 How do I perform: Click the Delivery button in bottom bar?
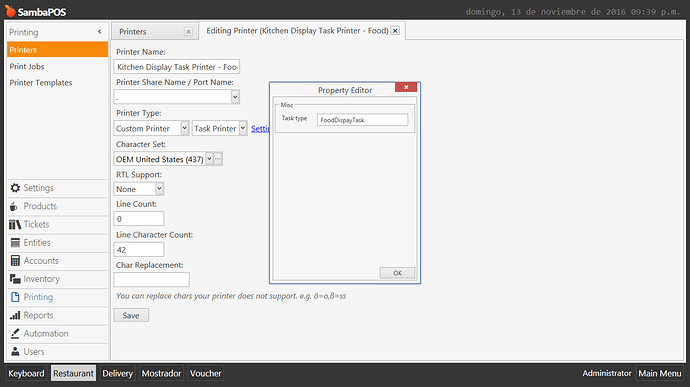pos(117,373)
